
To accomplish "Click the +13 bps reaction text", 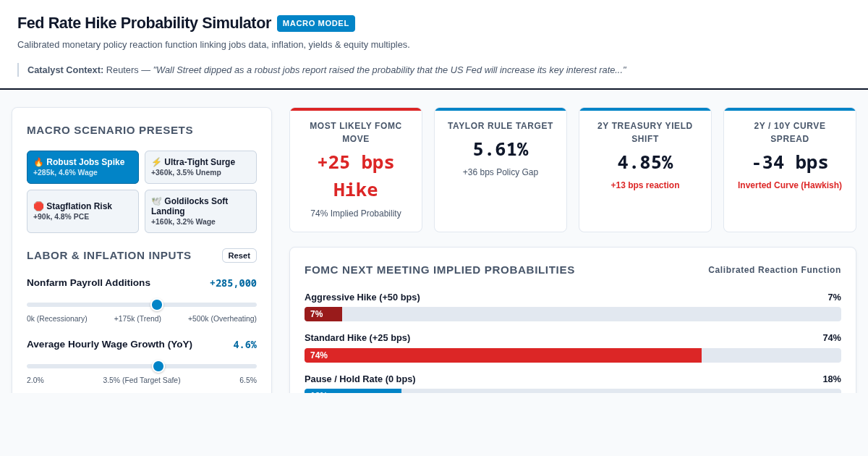I will (645, 185).
